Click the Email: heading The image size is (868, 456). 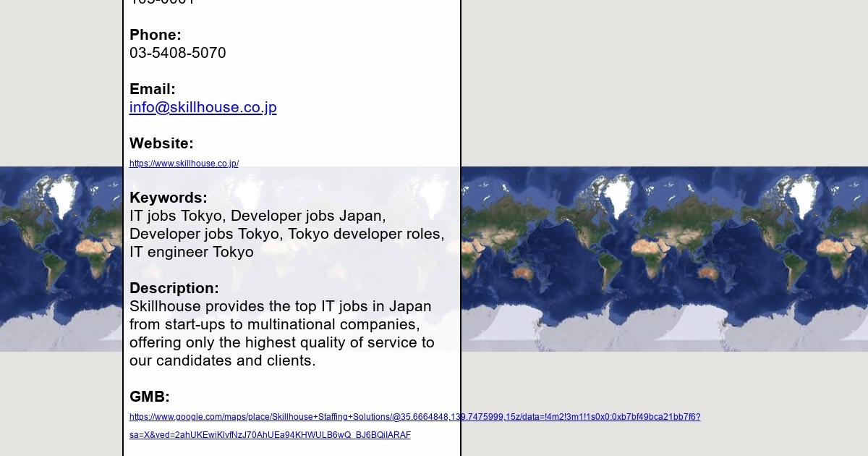(x=153, y=89)
